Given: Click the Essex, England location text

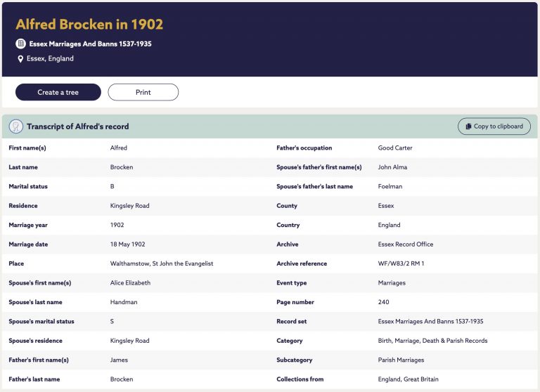Looking at the screenshot, I should [51, 58].
